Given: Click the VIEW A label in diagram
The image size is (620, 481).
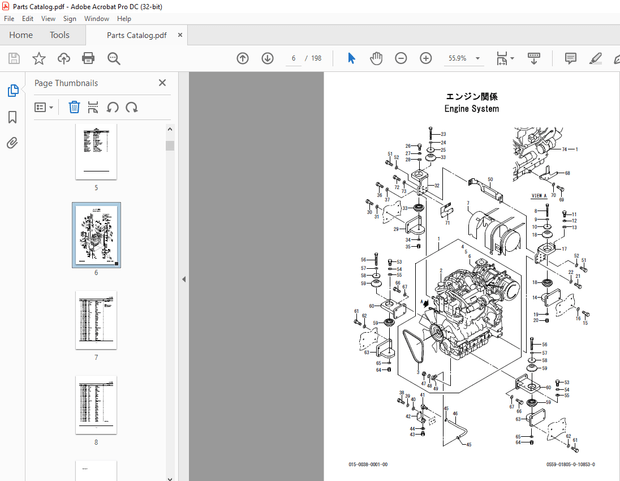Looking at the screenshot, I should click(539, 196).
